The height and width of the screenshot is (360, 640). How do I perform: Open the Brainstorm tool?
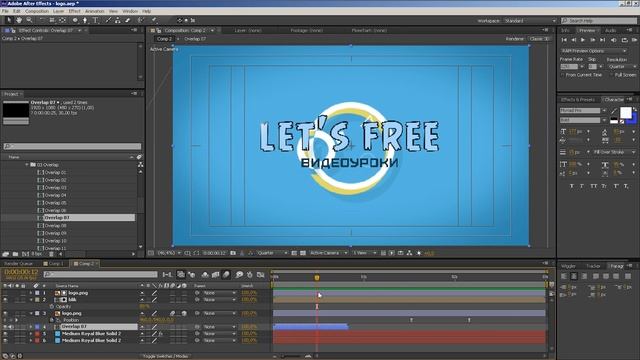click(x=239, y=275)
